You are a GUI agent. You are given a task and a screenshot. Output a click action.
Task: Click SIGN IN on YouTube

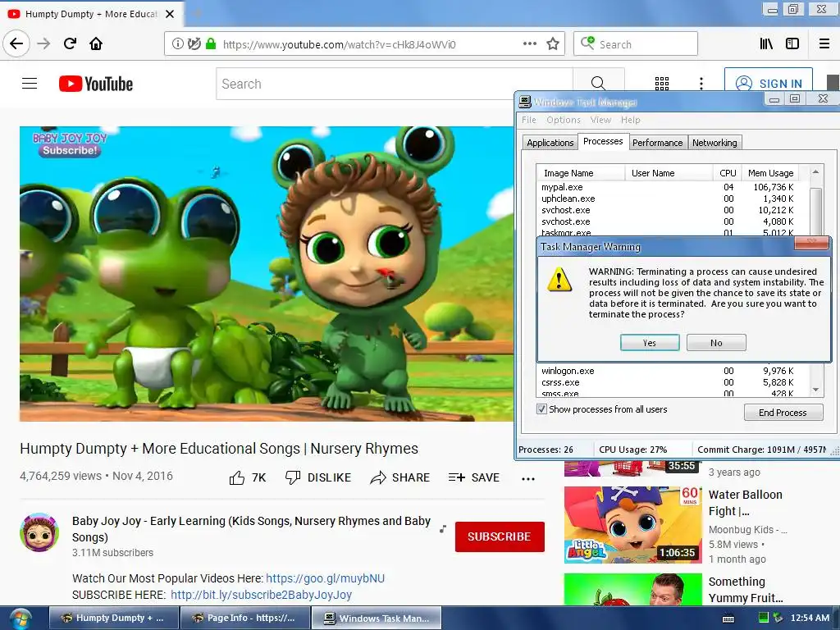pyautogui.click(x=768, y=84)
